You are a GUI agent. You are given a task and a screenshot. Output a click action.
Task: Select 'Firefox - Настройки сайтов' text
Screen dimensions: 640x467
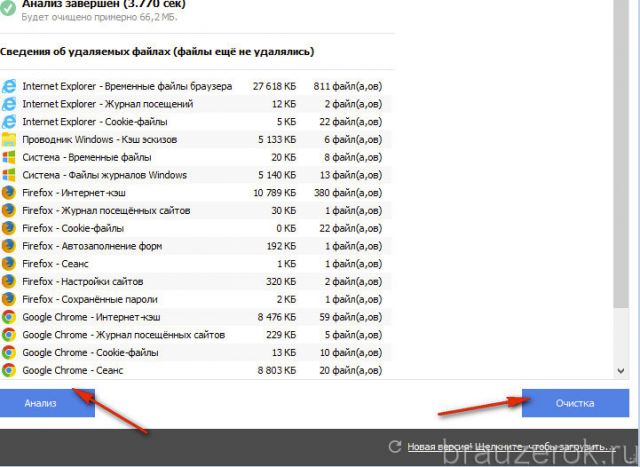click(x=83, y=282)
